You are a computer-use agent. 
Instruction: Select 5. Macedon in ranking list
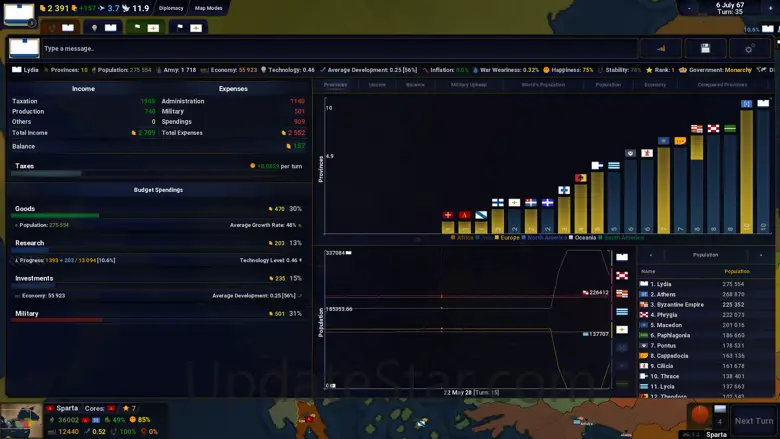706,325
